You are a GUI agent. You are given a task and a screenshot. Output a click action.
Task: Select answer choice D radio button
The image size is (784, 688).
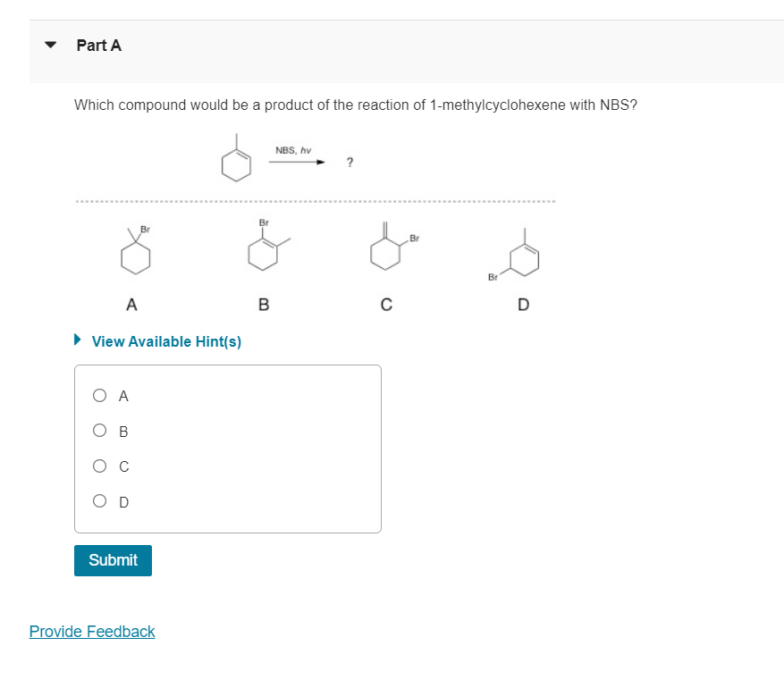[99, 500]
